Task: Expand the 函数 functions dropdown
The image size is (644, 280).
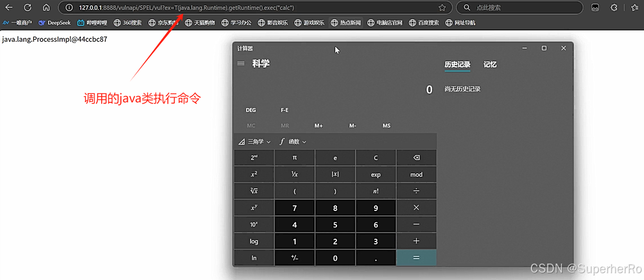Action: 293,141
